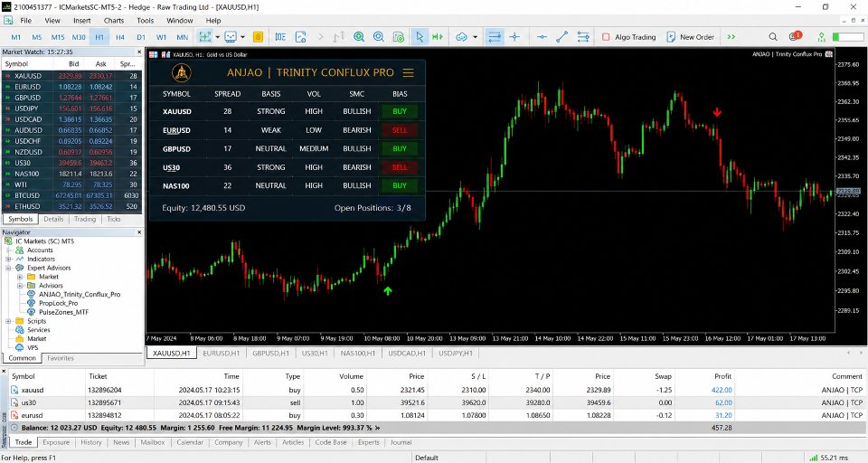This screenshot has width=868, height=463.
Task: Click BUY bias for NAS100 row
Action: pyautogui.click(x=400, y=186)
